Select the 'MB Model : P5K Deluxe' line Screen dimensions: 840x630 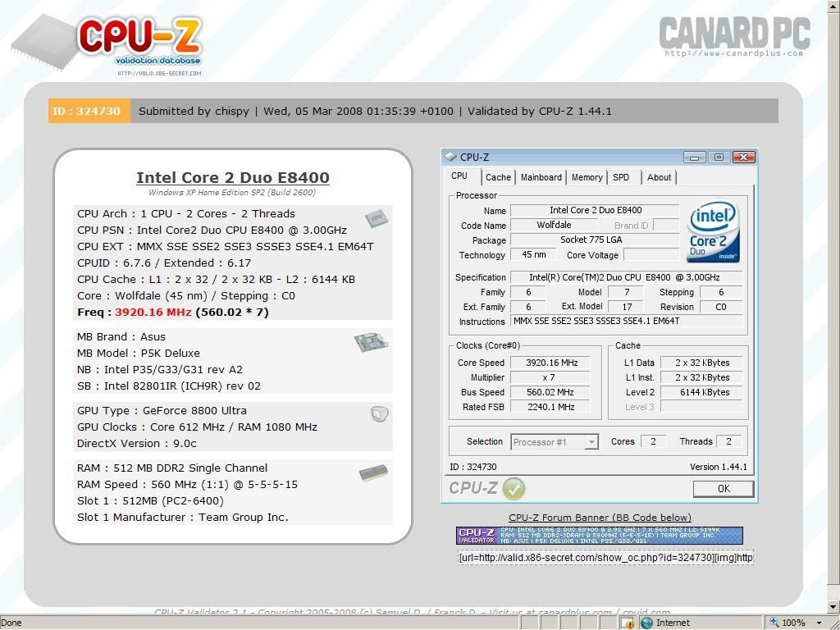(x=138, y=353)
